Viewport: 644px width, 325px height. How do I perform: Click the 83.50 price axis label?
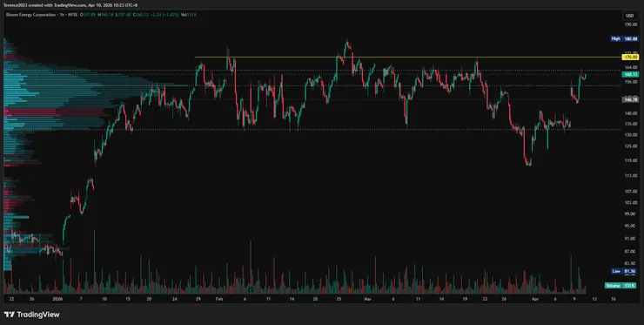629,263
